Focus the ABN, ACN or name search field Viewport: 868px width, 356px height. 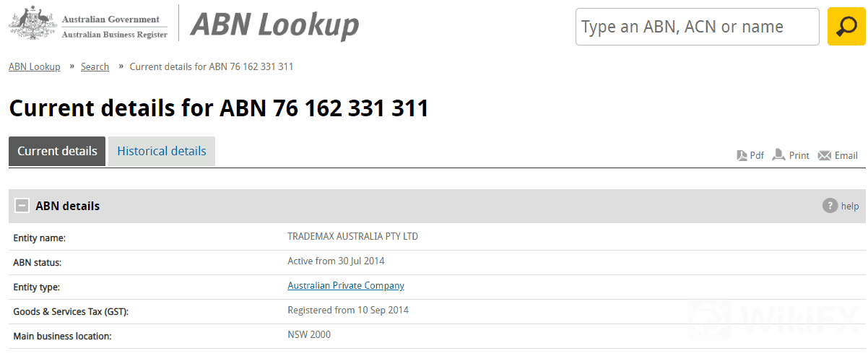(697, 27)
